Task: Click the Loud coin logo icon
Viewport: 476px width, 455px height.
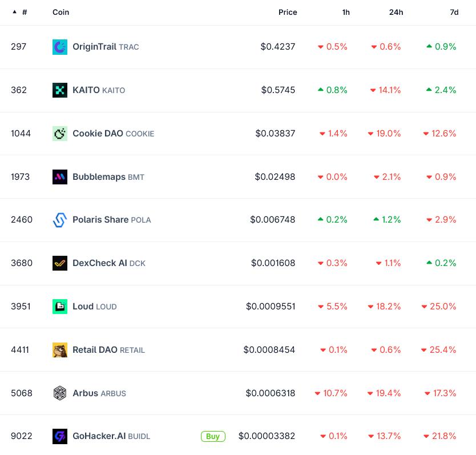Action: (59, 307)
